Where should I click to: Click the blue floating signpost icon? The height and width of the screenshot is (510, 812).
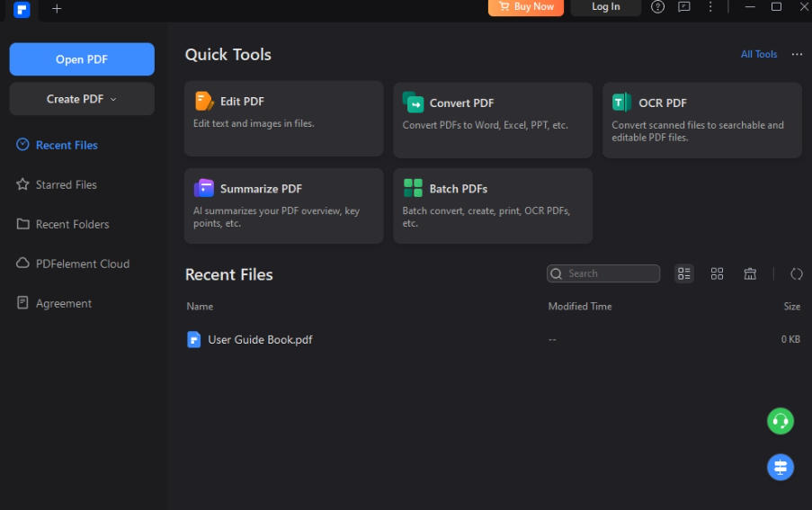[x=780, y=467]
